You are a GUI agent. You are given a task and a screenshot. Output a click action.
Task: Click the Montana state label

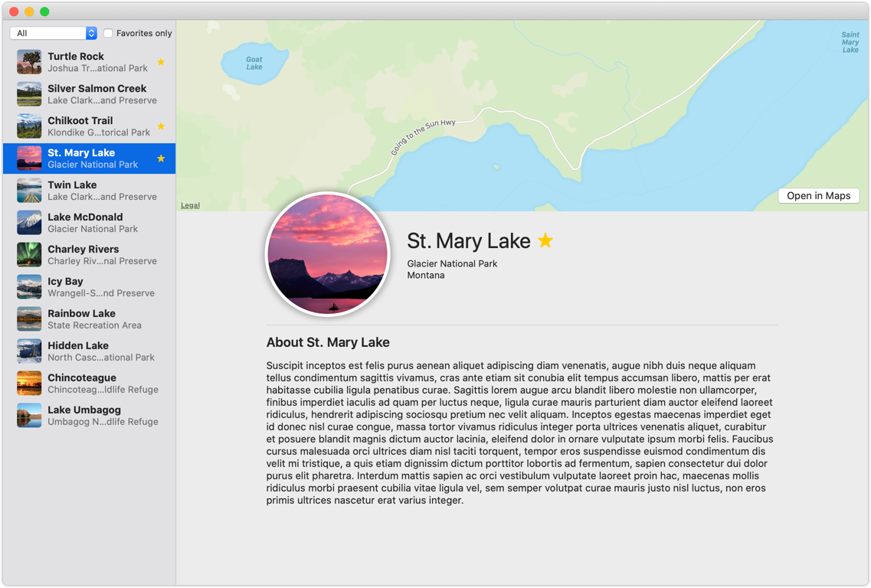coord(425,276)
